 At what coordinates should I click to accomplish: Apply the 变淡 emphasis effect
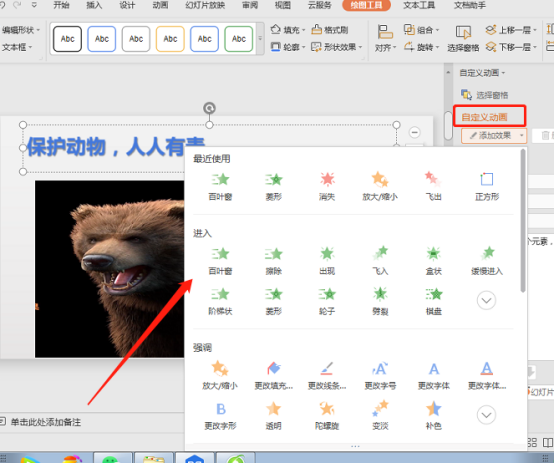coord(380,416)
